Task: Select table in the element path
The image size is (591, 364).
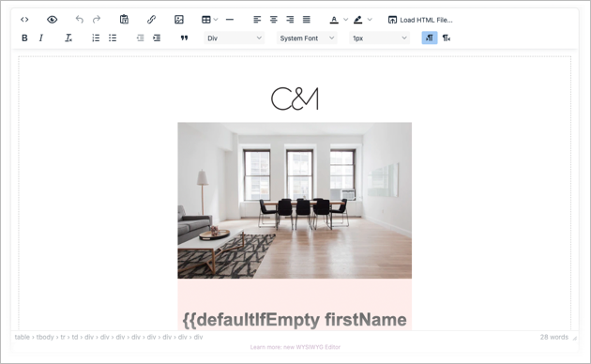Action: 23,337
